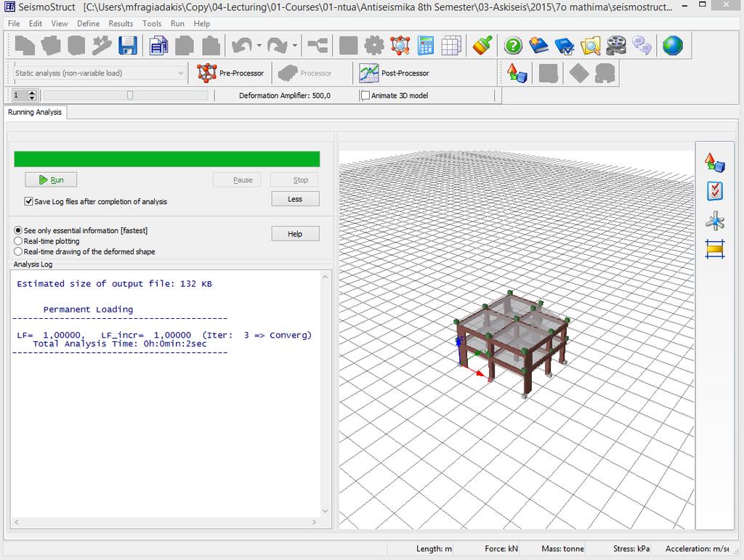Click the Length: m units status entry
Image resolution: width=744 pixels, height=560 pixels.
[x=434, y=548]
